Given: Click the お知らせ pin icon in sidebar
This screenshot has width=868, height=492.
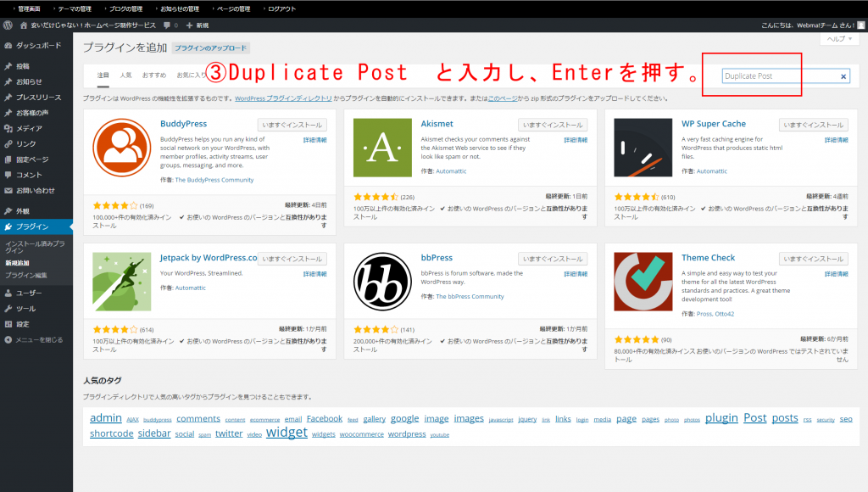Looking at the screenshot, I should coord(8,81).
